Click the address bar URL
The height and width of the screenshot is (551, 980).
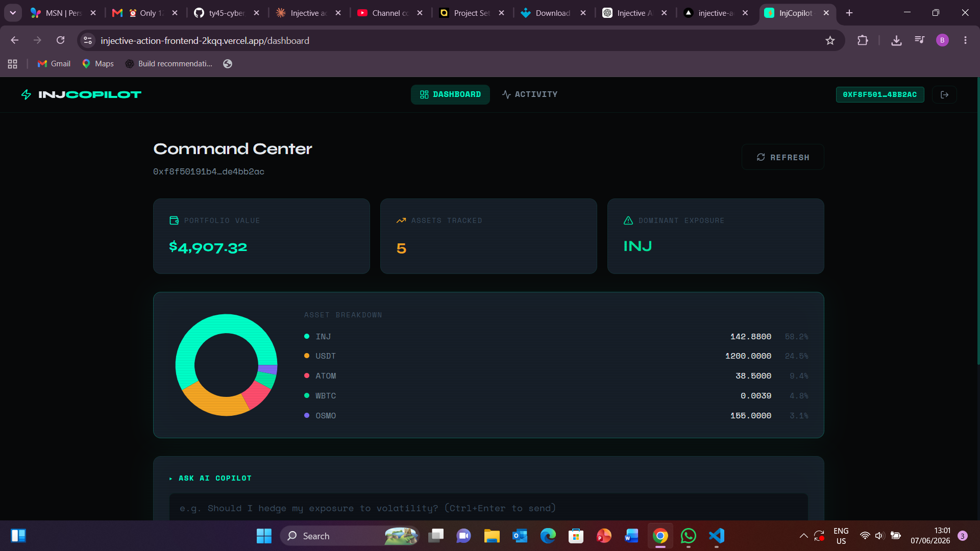coord(205,40)
